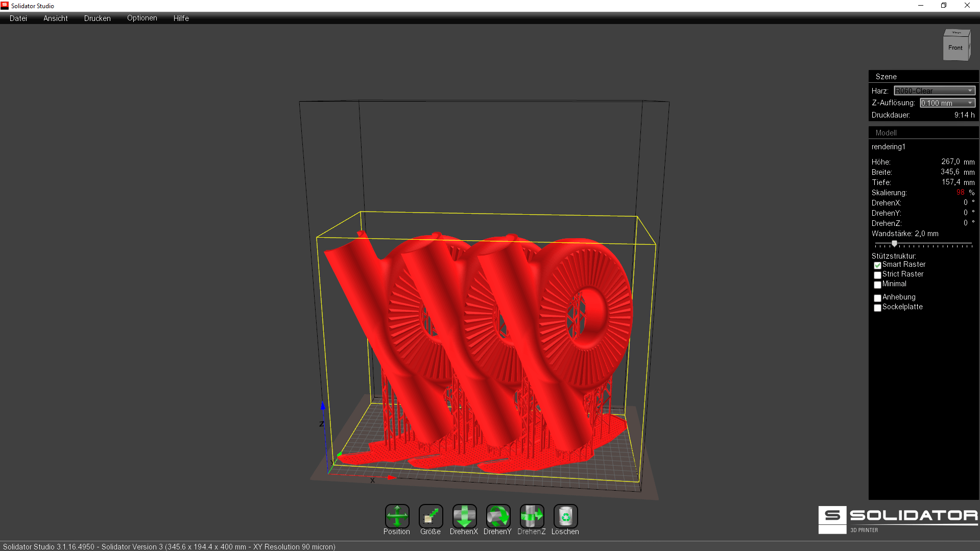980x551 pixels.
Task: Close the Solidator Studio window
Action: [967, 6]
